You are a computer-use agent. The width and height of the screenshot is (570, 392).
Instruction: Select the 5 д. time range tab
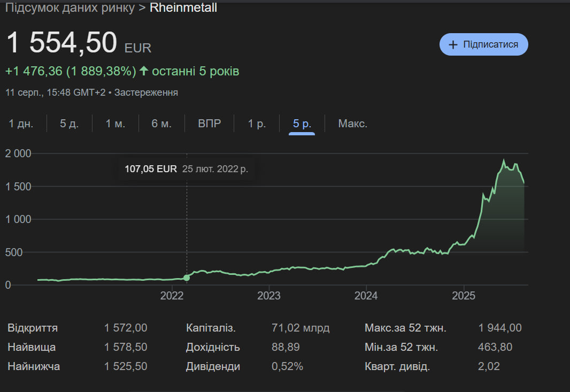[69, 124]
